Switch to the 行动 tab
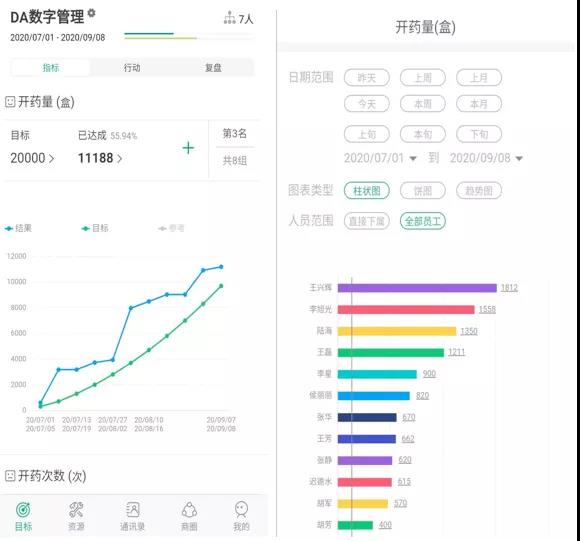This screenshot has width=580, height=541. [132, 68]
